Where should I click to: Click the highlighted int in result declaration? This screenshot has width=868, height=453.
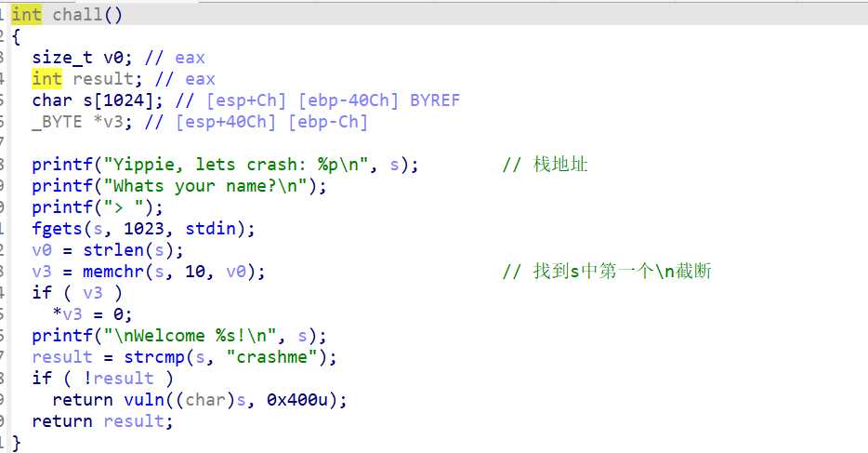pos(46,79)
